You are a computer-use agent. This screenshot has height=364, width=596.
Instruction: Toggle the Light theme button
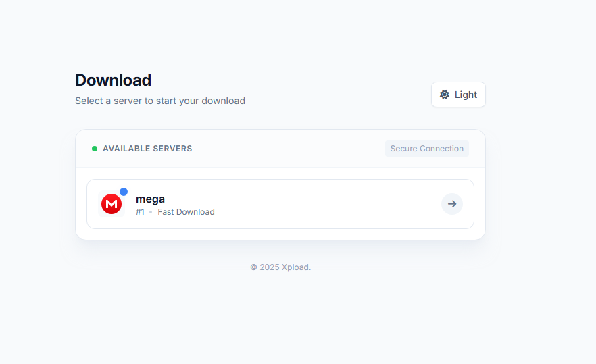point(458,95)
